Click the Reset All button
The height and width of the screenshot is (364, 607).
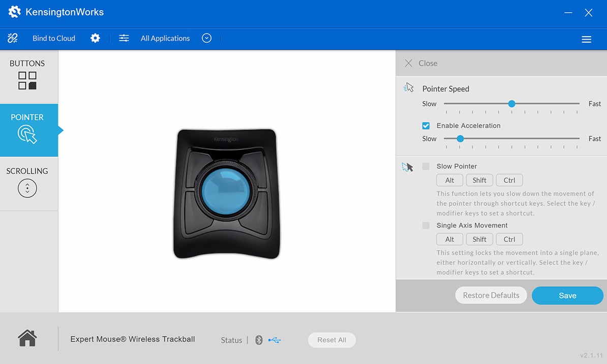(x=332, y=340)
